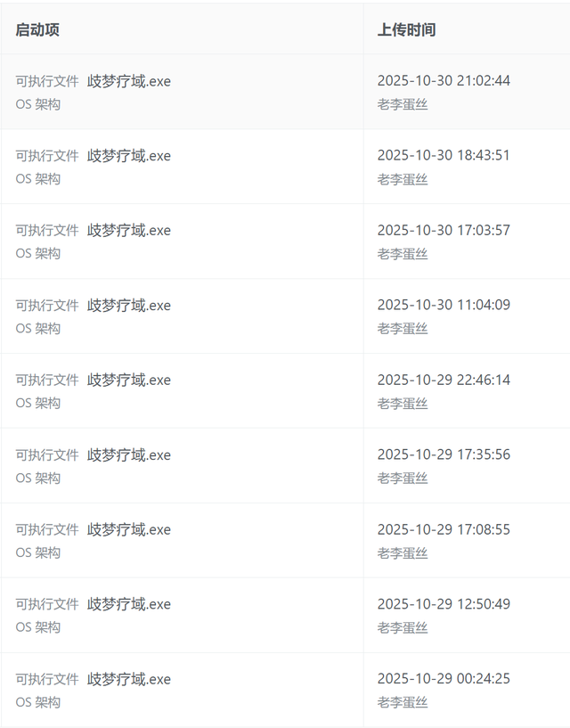Open 歧梦疗域.exe uploaded at 21:02:44
Screen dimensions: 570x728
[129, 81]
